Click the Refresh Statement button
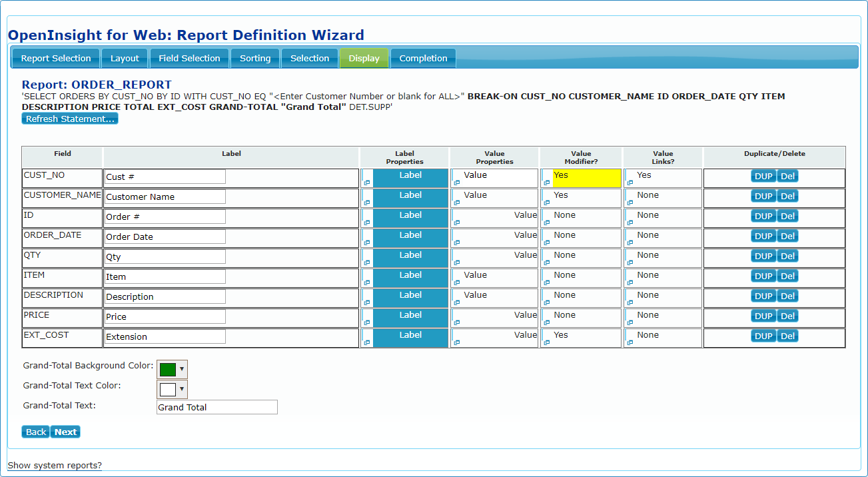Viewport: 868px width, 477px height. point(70,119)
